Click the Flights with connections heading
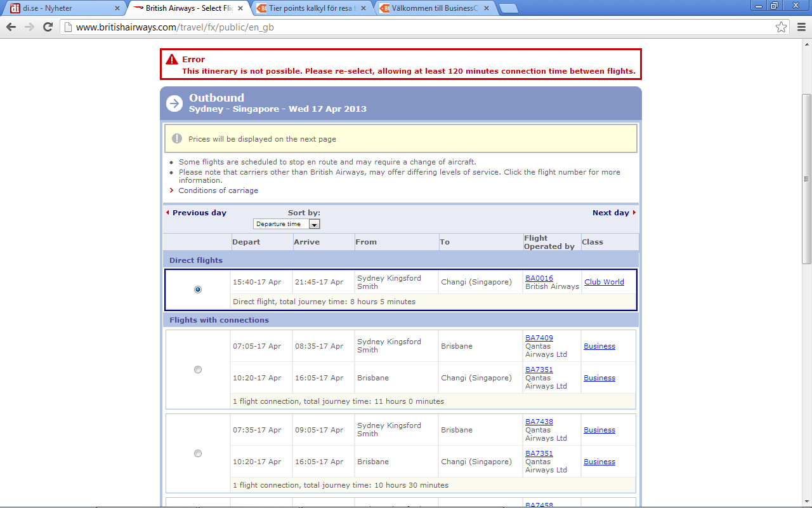 point(219,320)
